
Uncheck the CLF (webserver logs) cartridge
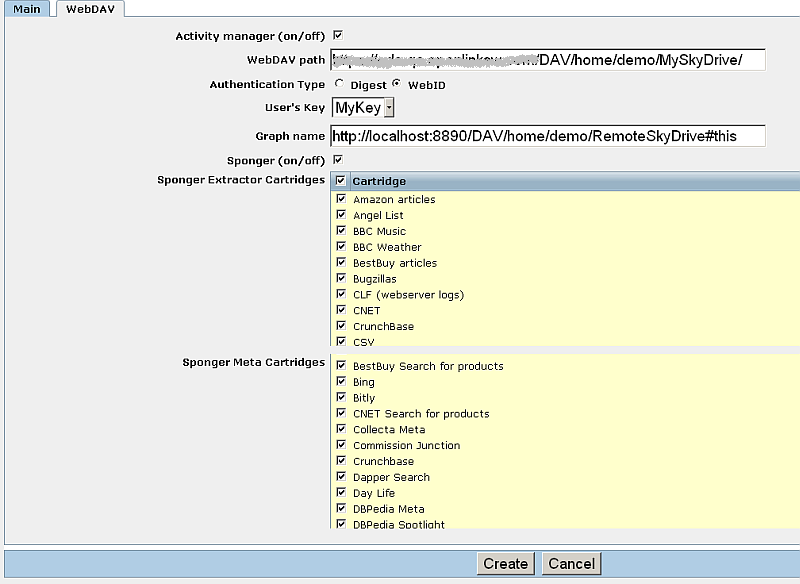pyautogui.click(x=341, y=294)
